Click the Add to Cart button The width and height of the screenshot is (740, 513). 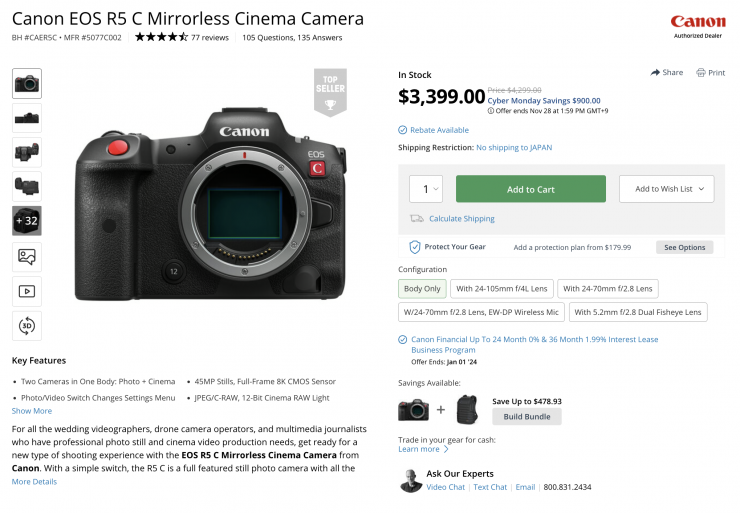pos(530,189)
